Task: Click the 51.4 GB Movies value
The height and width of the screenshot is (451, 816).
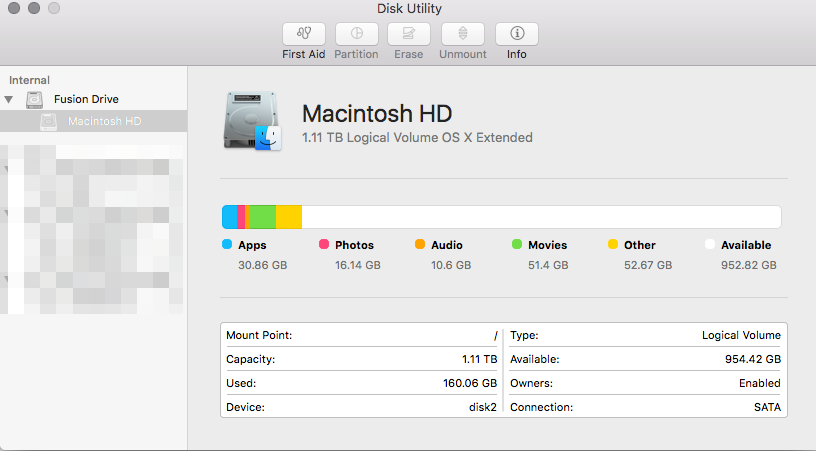Action: coord(548,265)
